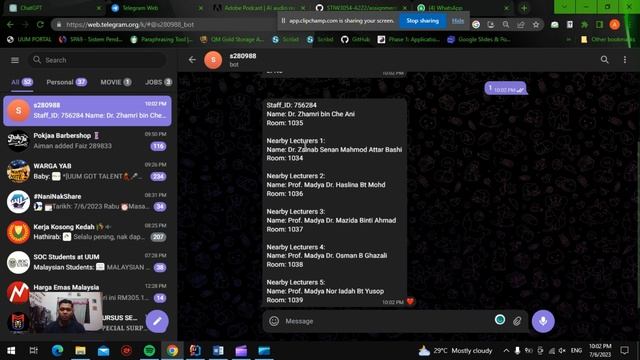The height and width of the screenshot is (360, 640).
Task: Go back using the chat header arrow
Action: click(192, 60)
